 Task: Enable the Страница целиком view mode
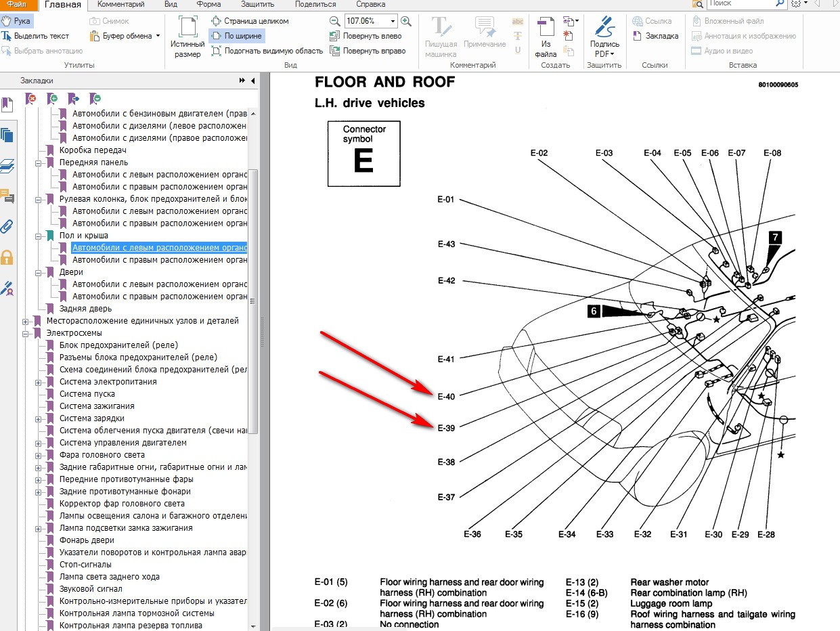250,21
